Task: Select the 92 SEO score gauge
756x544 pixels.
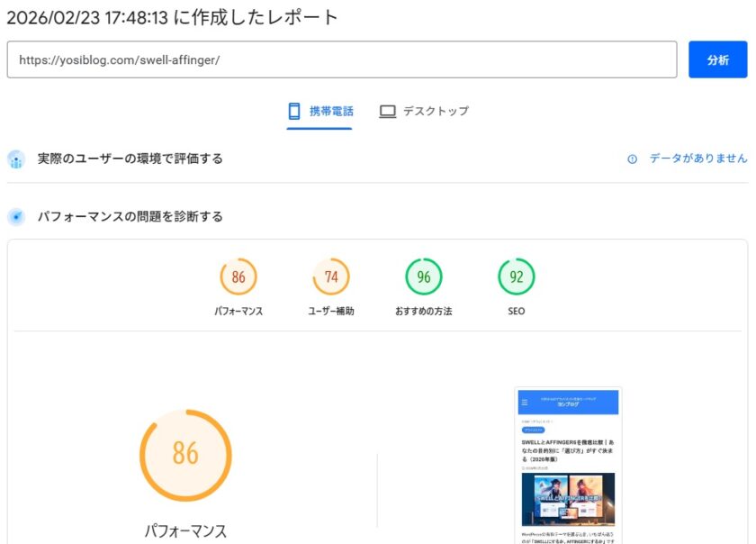Action: (517, 277)
